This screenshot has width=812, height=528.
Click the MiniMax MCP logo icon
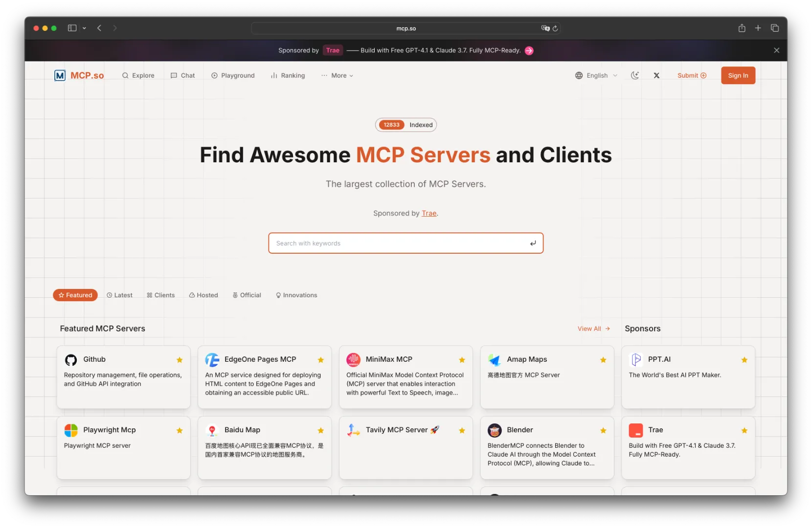[353, 360]
